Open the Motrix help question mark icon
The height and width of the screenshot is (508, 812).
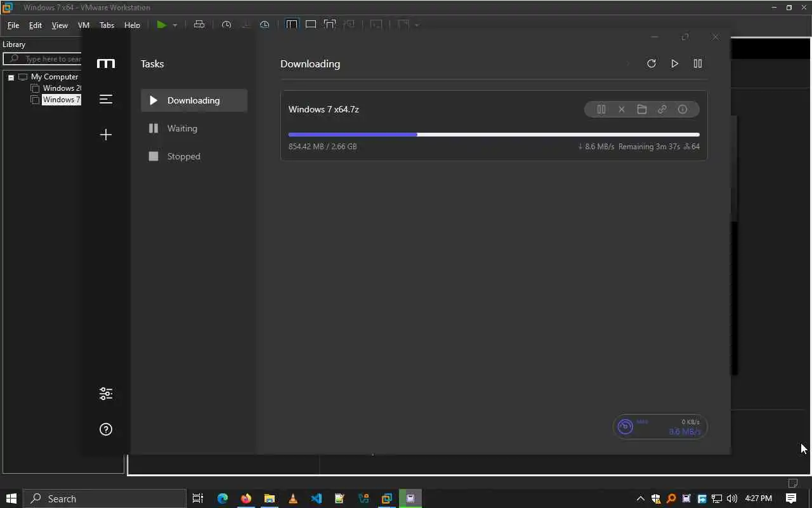pyautogui.click(x=106, y=429)
